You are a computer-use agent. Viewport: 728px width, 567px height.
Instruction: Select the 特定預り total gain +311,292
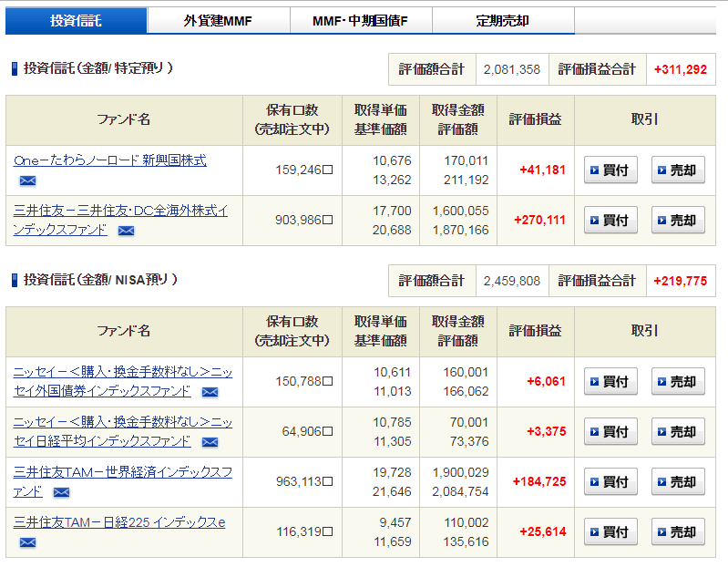[x=681, y=69]
